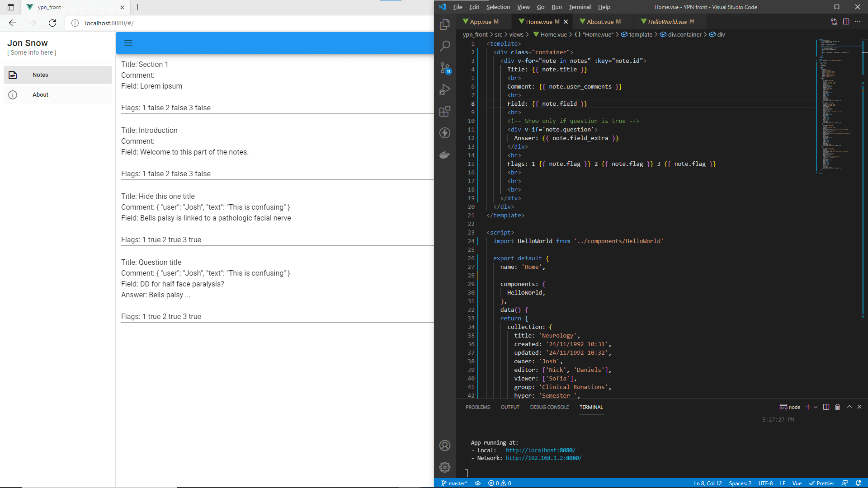Open the http://localhost:8080/ link

(x=540, y=450)
